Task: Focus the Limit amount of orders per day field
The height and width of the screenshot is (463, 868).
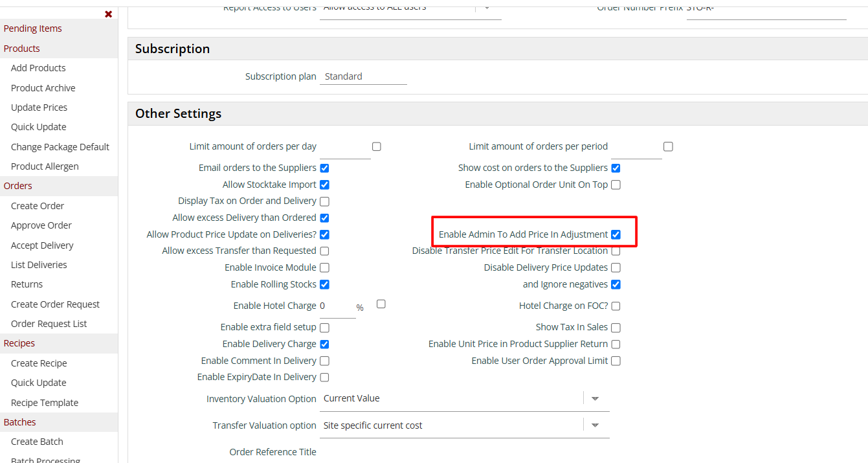Action: coord(344,147)
